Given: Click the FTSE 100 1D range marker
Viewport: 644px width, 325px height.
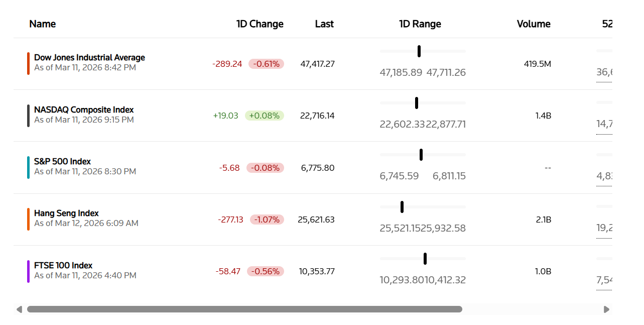Looking at the screenshot, I should point(425,258).
